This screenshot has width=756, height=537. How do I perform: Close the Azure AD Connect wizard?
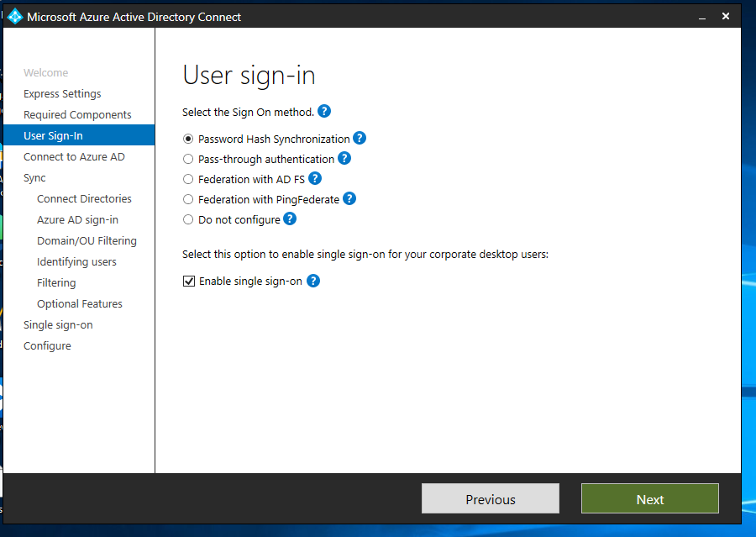[726, 17]
